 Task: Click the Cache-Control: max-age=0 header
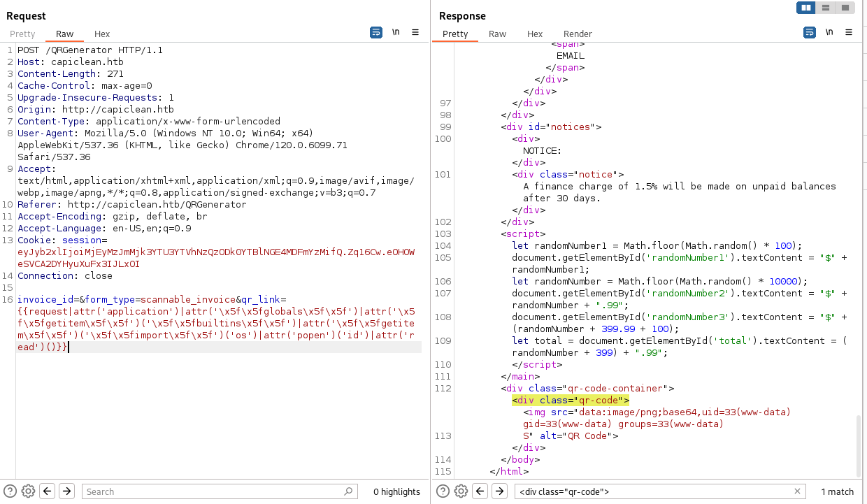tap(85, 86)
